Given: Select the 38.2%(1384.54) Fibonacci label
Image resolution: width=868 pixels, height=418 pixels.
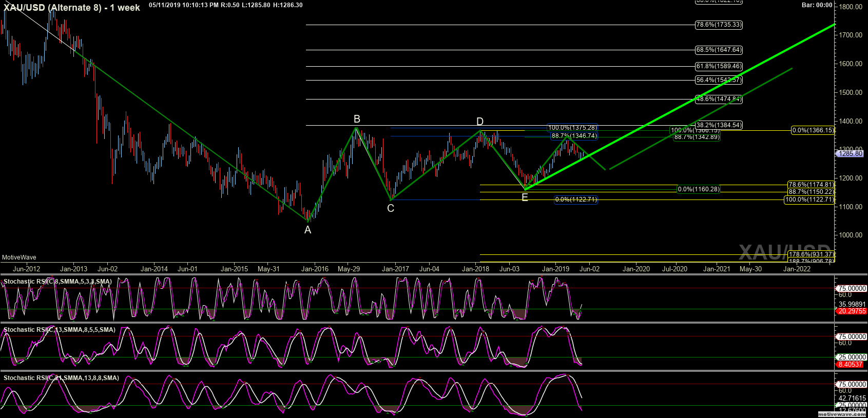Looking at the screenshot, I should (x=719, y=125).
